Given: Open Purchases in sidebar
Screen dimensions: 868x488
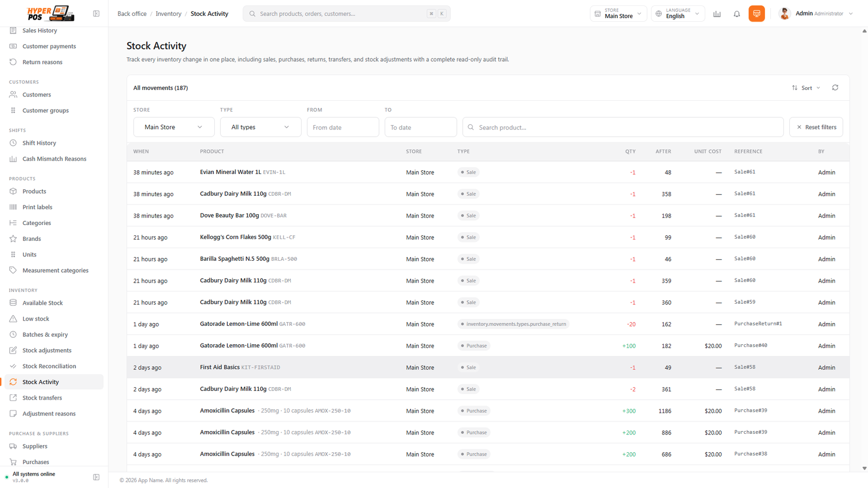Looking at the screenshot, I should point(36,462).
